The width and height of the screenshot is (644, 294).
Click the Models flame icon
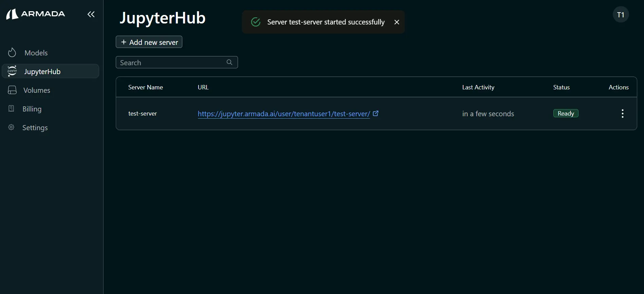12,52
